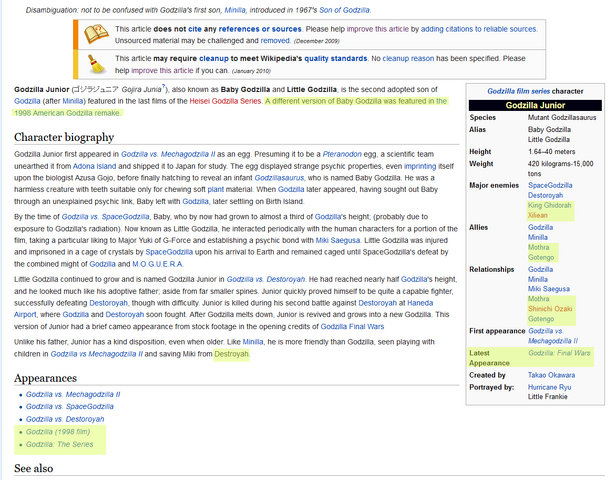Click the broom cleanup icon

coord(96,64)
